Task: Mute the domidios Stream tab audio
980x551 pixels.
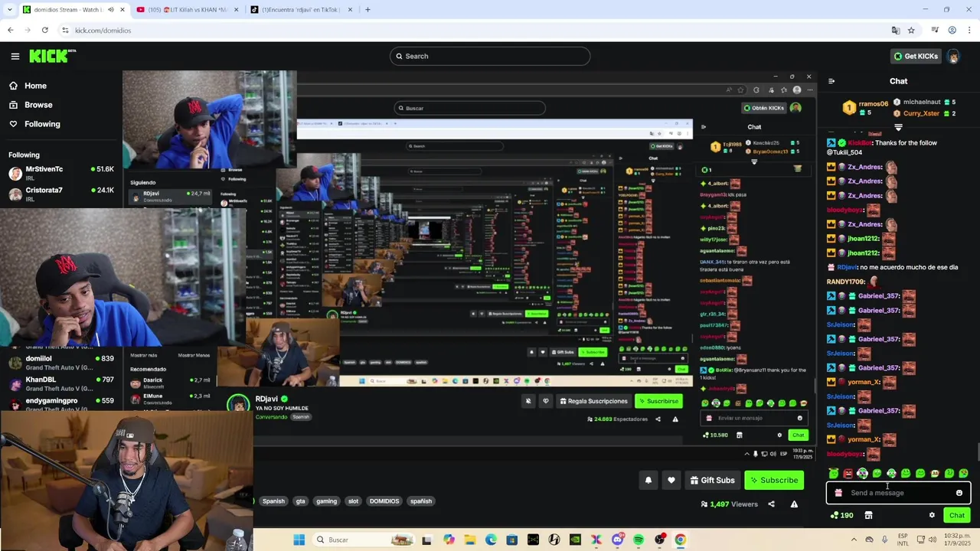Action: tap(111, 10)
